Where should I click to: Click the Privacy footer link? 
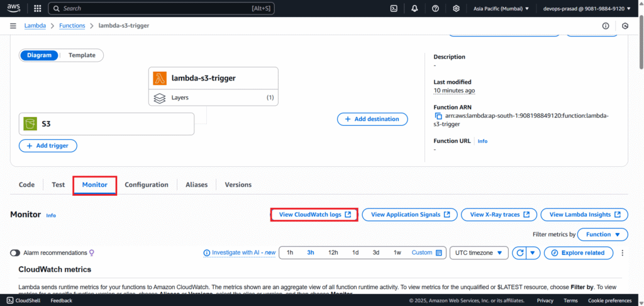click(x=545, y=301)
